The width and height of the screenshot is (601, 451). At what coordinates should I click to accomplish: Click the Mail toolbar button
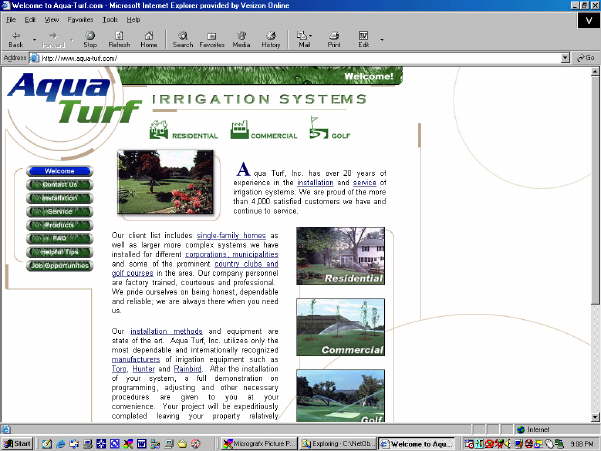304,39
